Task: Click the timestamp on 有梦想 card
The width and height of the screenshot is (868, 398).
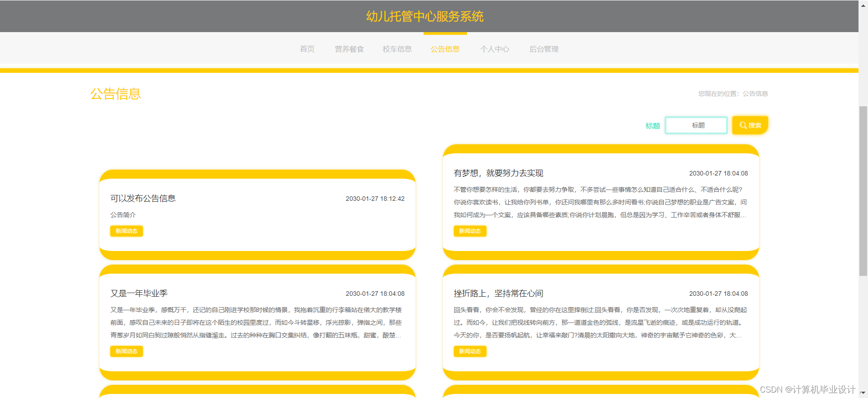Action: tap(718, 173)
